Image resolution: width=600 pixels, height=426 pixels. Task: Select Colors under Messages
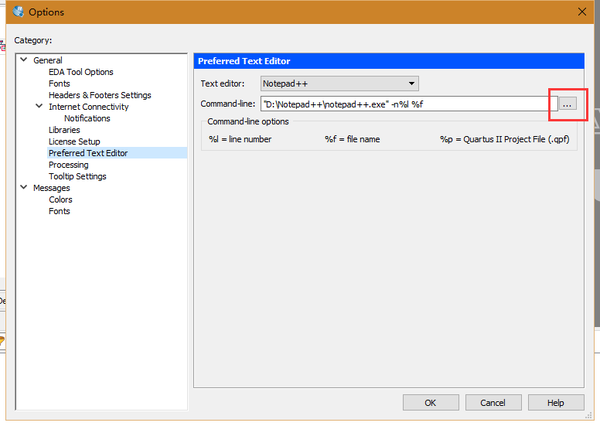tap(60, 199)
